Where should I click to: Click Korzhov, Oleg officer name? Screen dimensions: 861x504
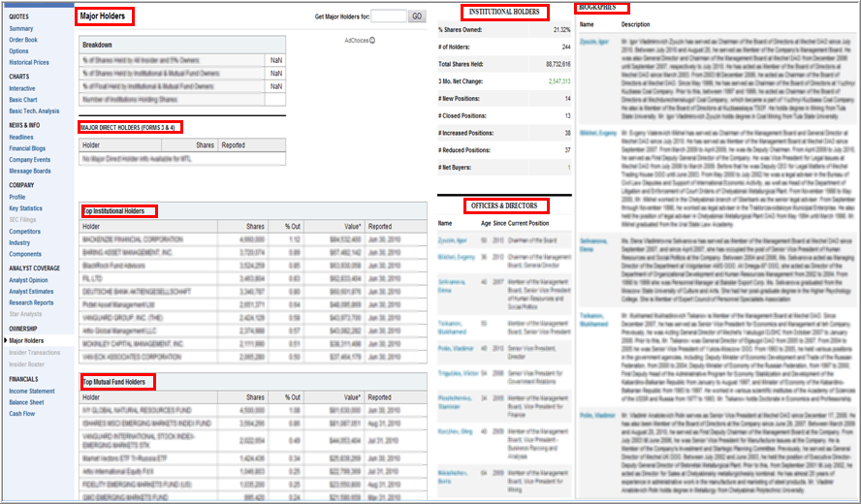[455, 431]
